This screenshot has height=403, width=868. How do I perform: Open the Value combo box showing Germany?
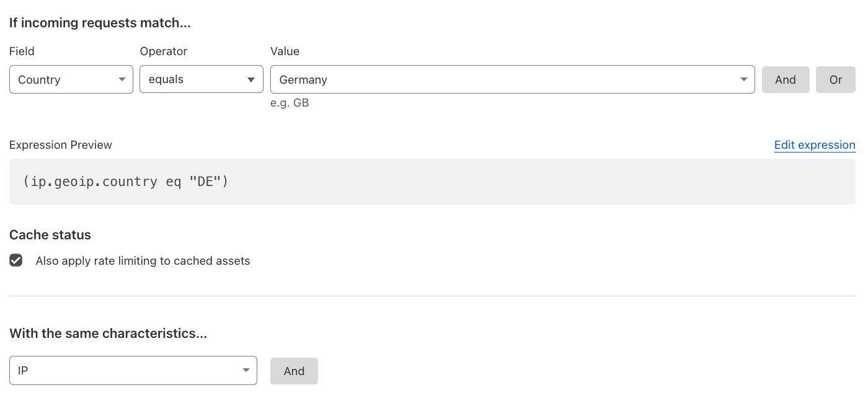tap(513, 79)
